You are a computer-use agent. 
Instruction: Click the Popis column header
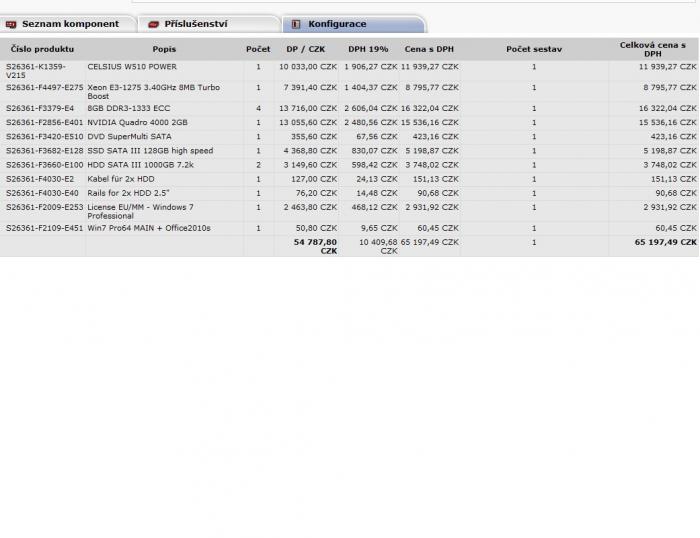pyautogui.click(x=164, y=49)
